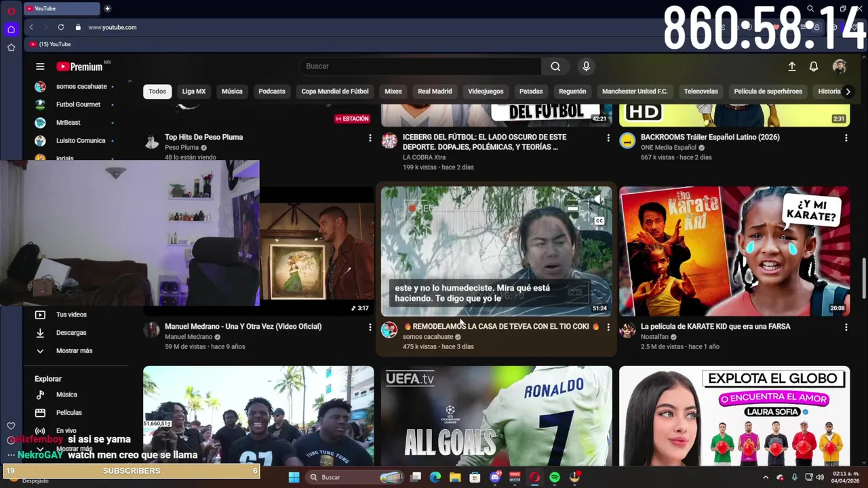
Task: Select the Podcasts filter chip
Action: coord(272,91)
